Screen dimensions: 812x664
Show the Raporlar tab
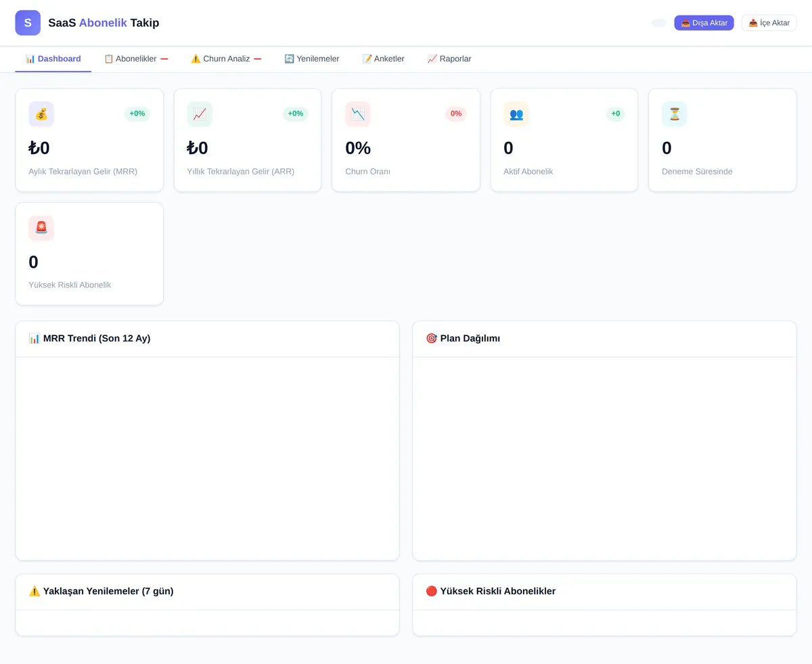(x=449, y=59)
